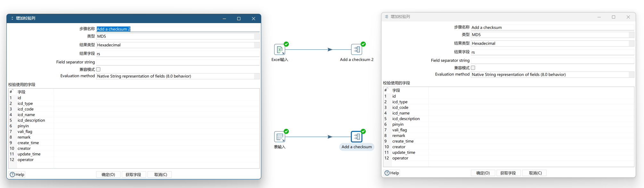Image resolution: width=644 pixels, height=188 pixels.
Task: Open Help in the Add a checksum 2 dialog
Action: point(17,175)
